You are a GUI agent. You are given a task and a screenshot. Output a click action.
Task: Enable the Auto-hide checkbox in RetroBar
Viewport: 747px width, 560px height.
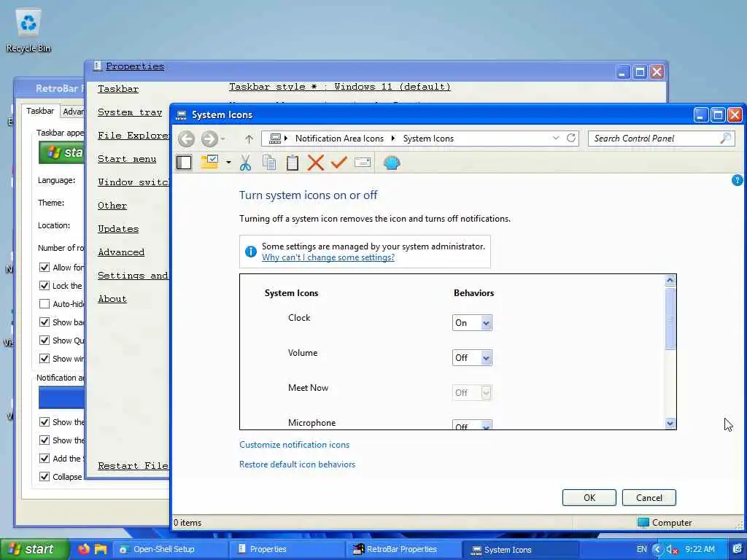pos(44,304)
